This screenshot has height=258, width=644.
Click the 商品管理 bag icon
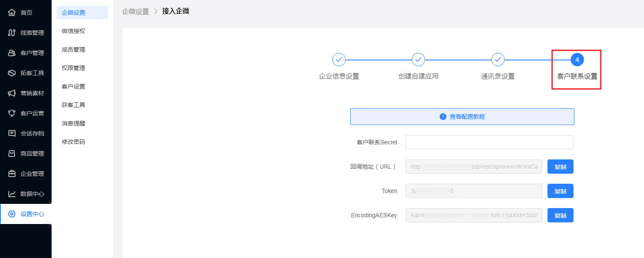pyautogui.click(x=12, y=154)
